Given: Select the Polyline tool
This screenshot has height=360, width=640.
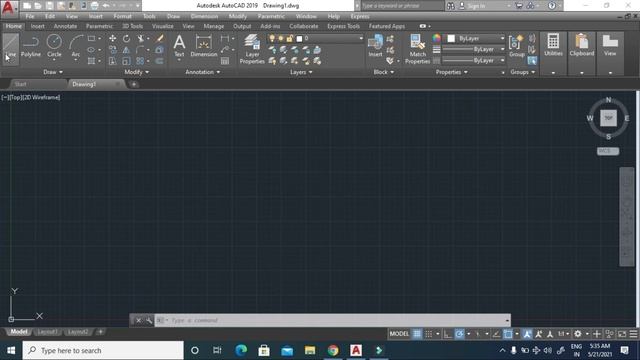Looking at the screenshot, I should click(x=31, y=47).
